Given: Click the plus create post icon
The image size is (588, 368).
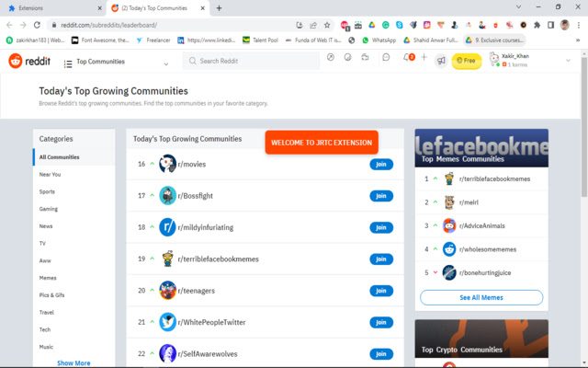Looking at the screenshot, I should tap(424, 57).
